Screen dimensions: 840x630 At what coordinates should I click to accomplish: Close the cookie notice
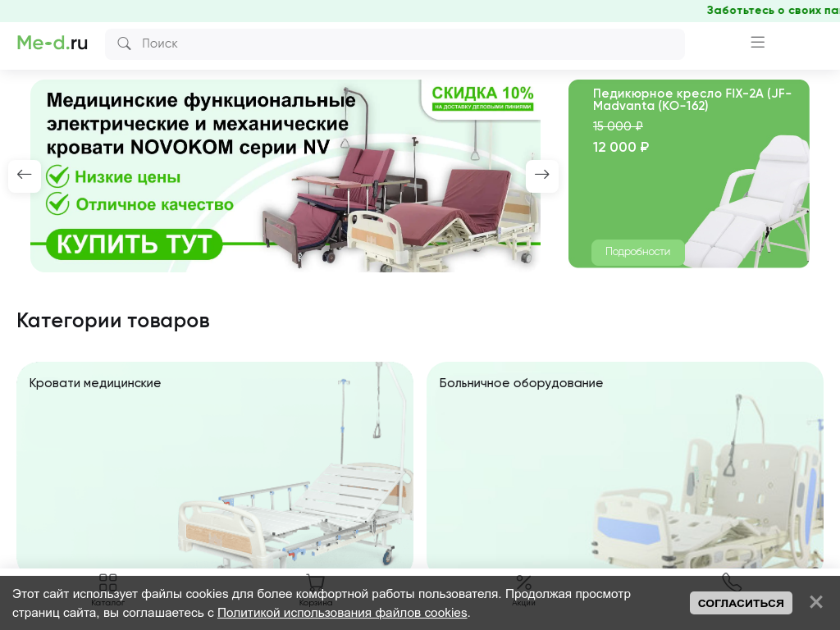[816, 602]
